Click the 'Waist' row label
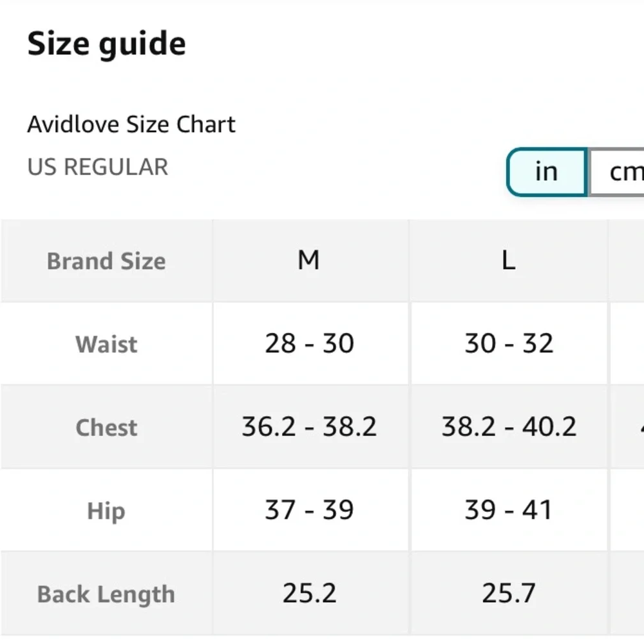Viewport: 644px width, 644px height. click(106, 344)
